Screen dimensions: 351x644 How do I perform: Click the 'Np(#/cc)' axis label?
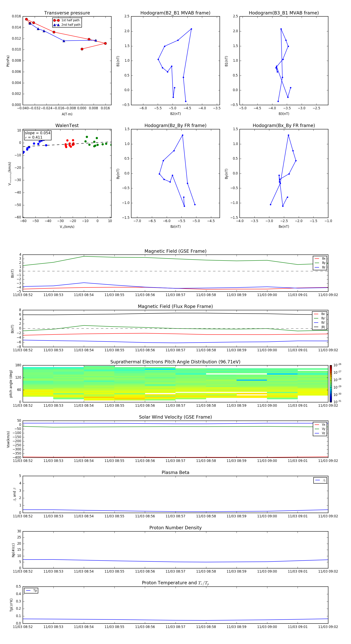pos(13,550)
